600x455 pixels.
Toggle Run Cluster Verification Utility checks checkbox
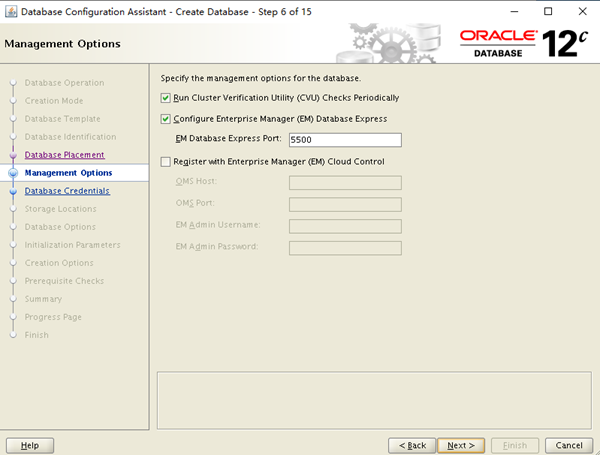point(165,98)
